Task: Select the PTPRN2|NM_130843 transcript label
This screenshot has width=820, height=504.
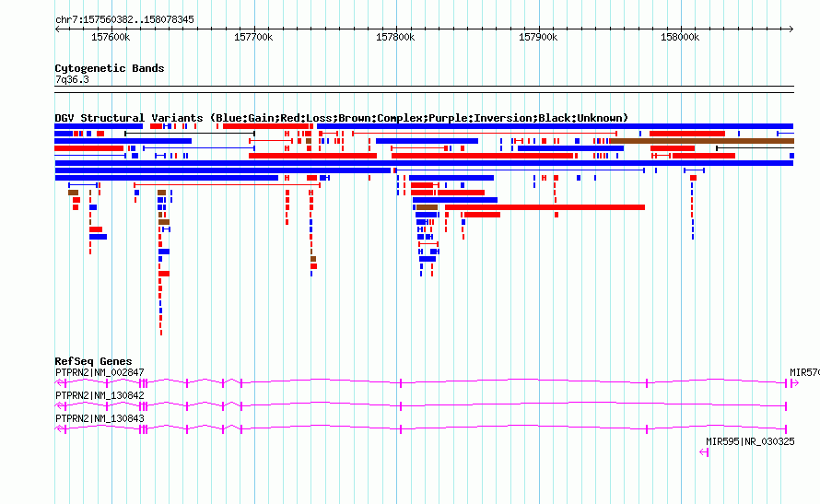Action: pos(100,419)
